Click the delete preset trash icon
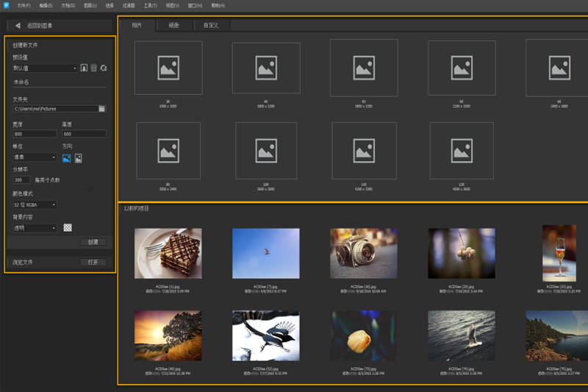Viewport: 588px width, 392px height. pos(93,68)
